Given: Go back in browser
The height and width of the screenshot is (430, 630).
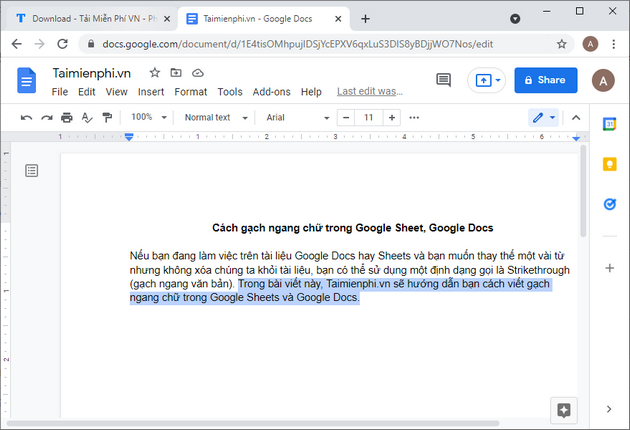Looking at the screenshot, I should click(16, 44).
